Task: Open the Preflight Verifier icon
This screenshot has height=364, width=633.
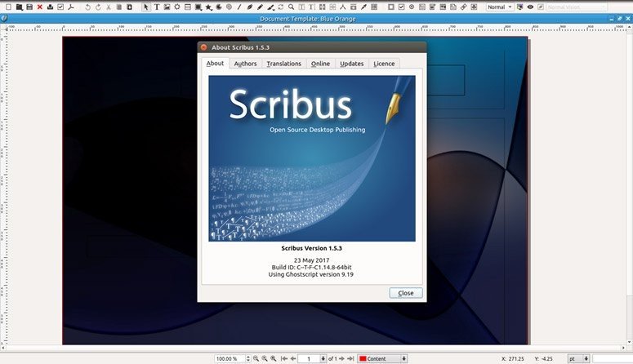Action: point(60,7)
